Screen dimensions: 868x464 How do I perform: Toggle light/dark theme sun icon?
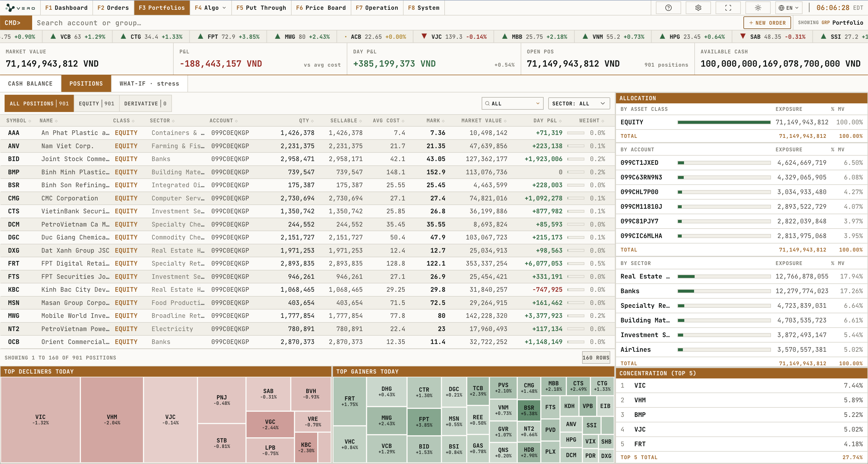pos(758,8)
